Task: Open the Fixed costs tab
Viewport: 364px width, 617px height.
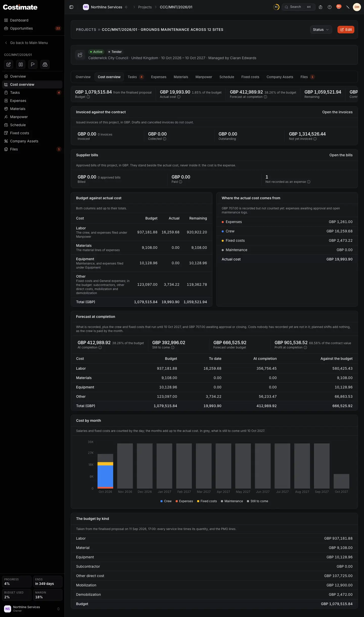Action: (x=250, y=77)
